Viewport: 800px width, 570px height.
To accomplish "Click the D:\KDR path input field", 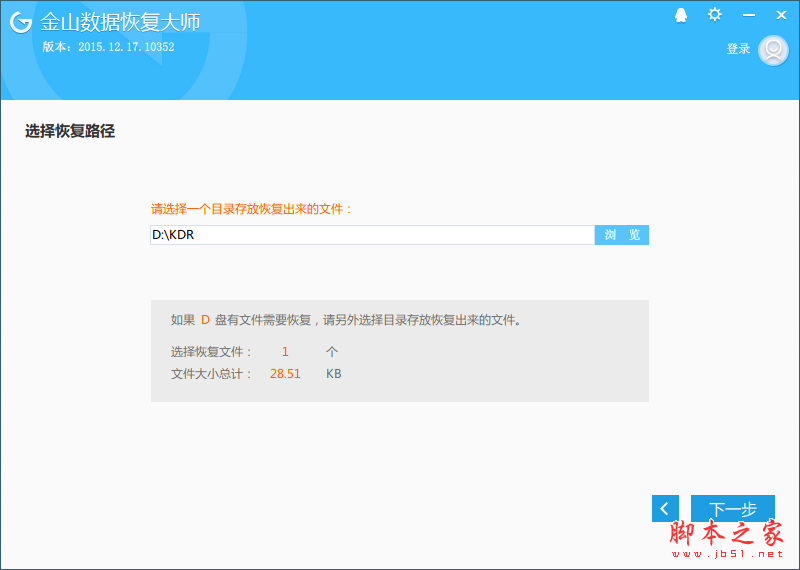I will (372, 235).
